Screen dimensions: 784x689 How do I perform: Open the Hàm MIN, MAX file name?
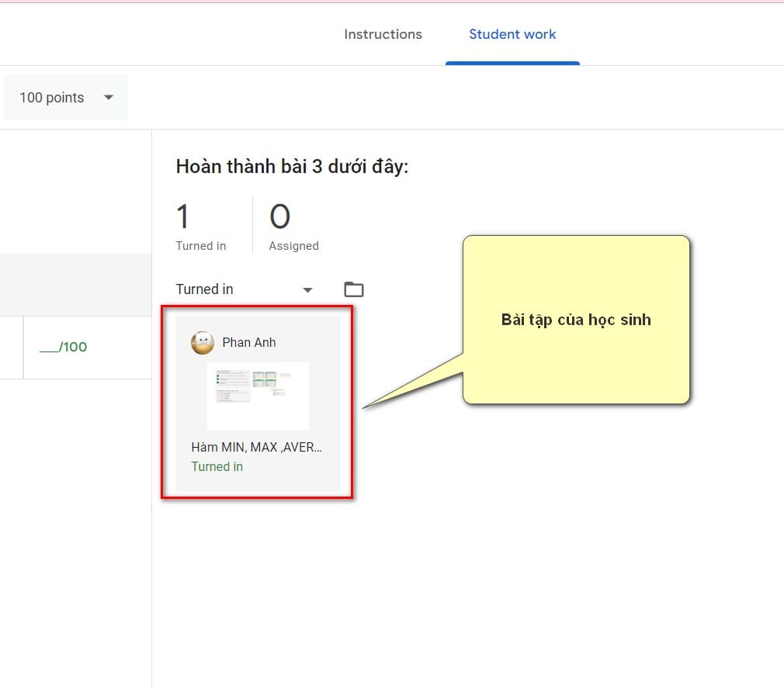click(x=256, y=447)
